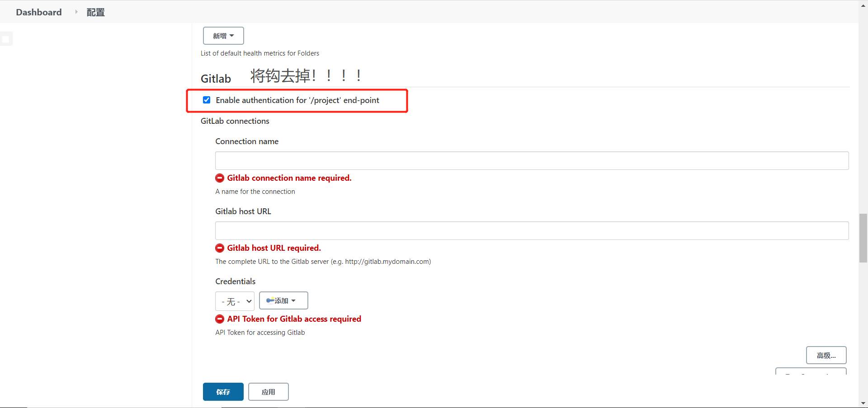Focus the Gitlab host URL input field

pos(532,230)
